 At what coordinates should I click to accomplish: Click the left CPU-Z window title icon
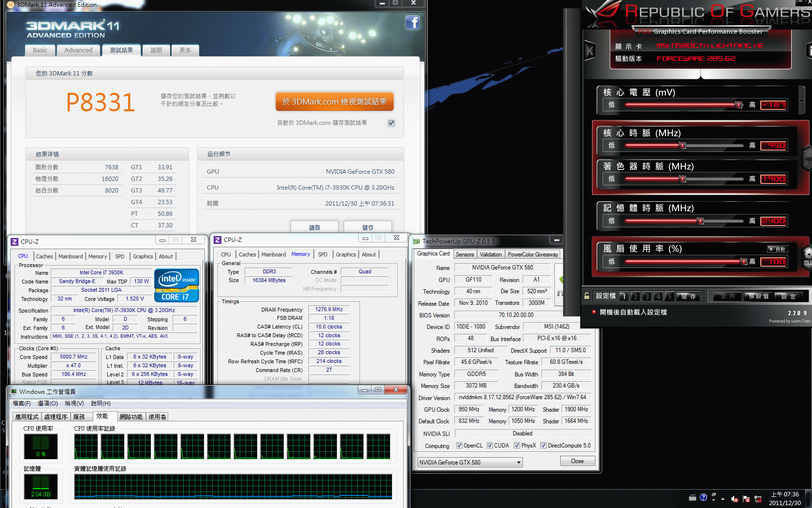(x=14, y=241)
